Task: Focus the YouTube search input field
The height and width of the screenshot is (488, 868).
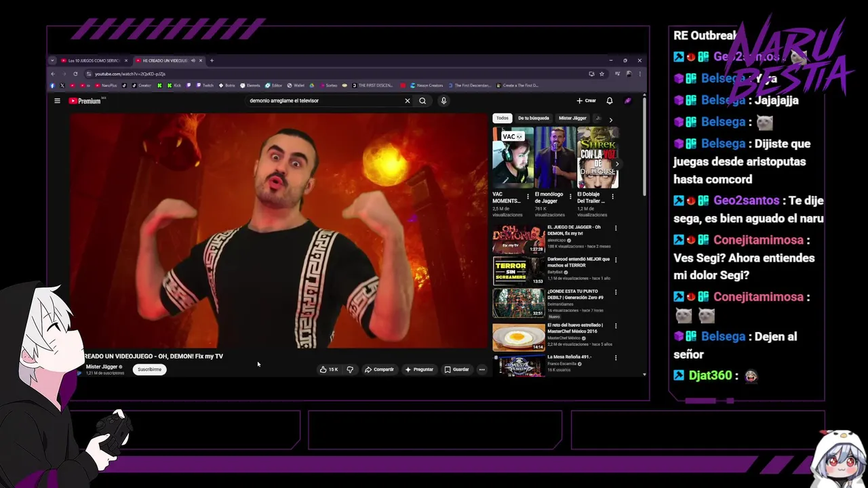Action: (324, 101)
